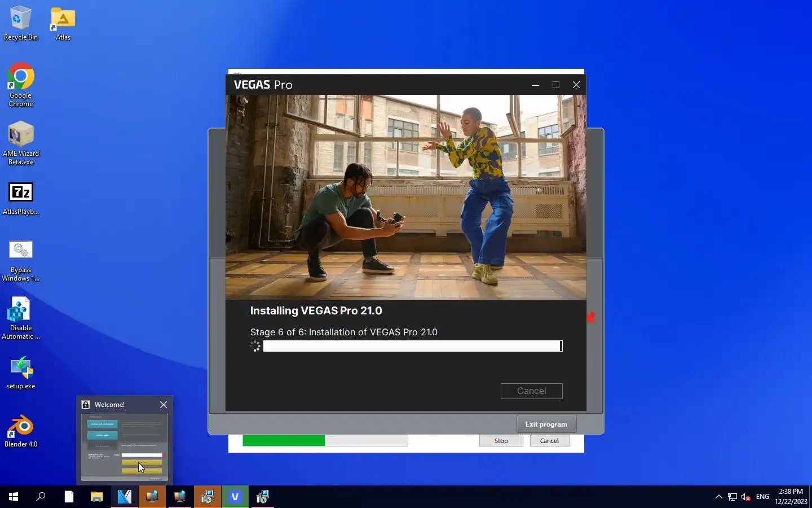Select the AtlasPlaybook 7z archive icon

click(21, 199)
